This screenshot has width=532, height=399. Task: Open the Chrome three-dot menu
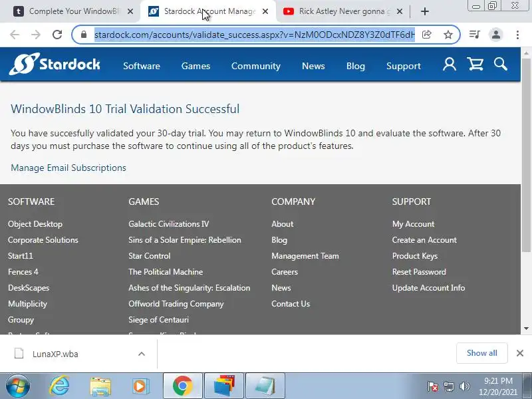pyautogui.click(x=517, y=35)
